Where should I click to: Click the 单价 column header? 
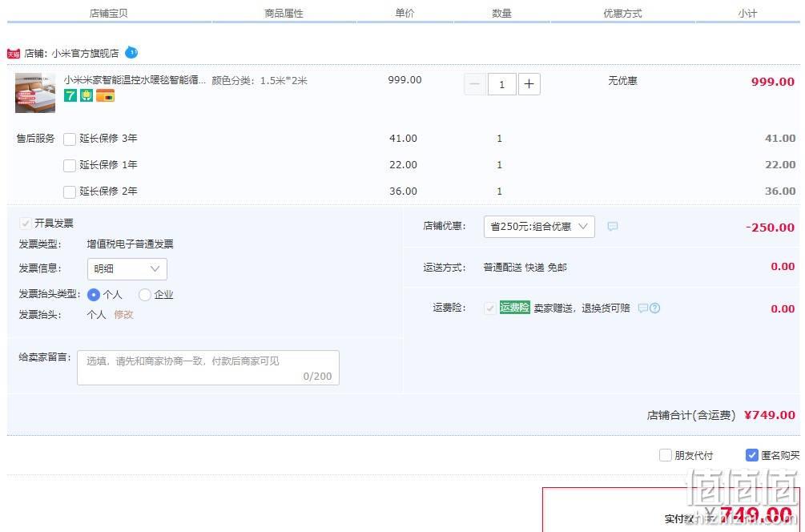click(x=405, y=14)
